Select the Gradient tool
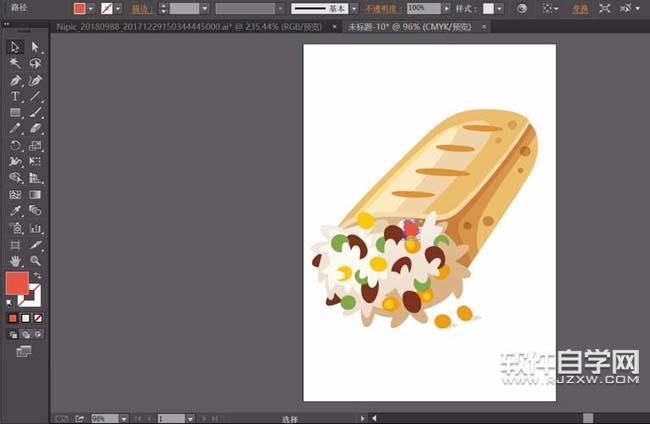This screenshot has width=650, height=424. click(35, 194)
